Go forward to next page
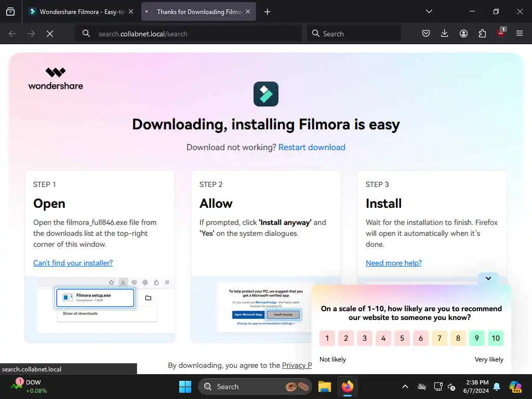The height and width of the screenshot is (399, 532). (31, 34)
